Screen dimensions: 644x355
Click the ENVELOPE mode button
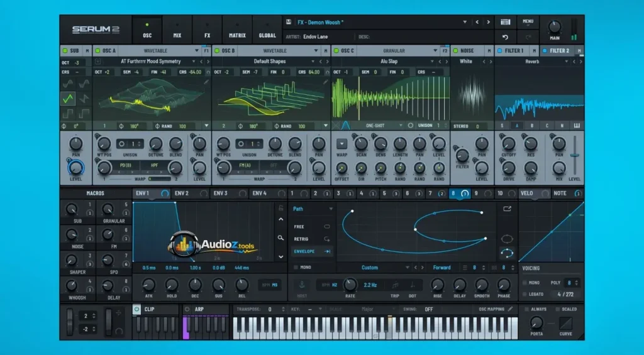click(312, 251)
